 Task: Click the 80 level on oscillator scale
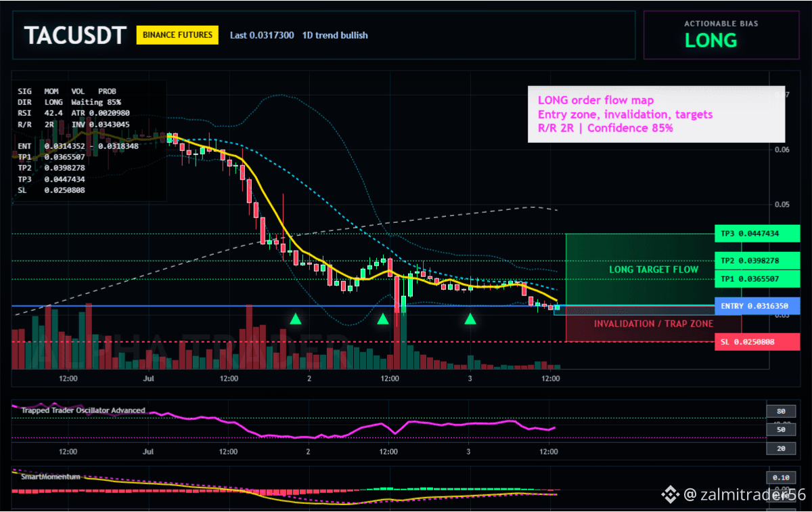(780, 411)
